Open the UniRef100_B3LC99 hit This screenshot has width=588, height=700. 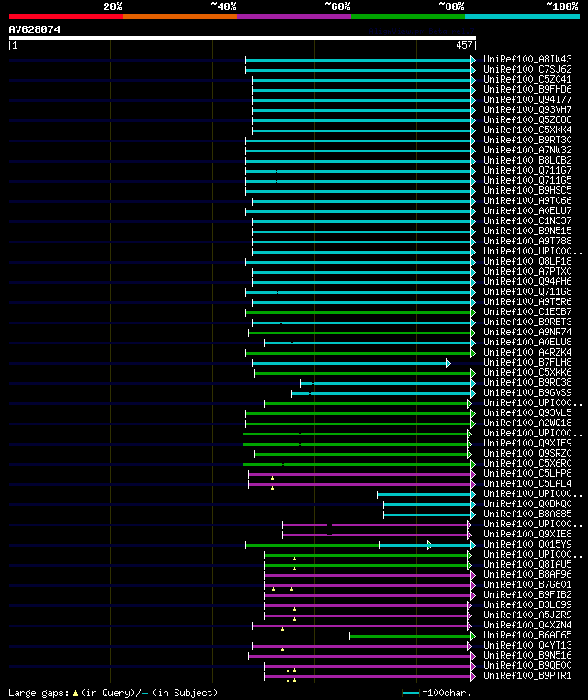pos(527,604)
